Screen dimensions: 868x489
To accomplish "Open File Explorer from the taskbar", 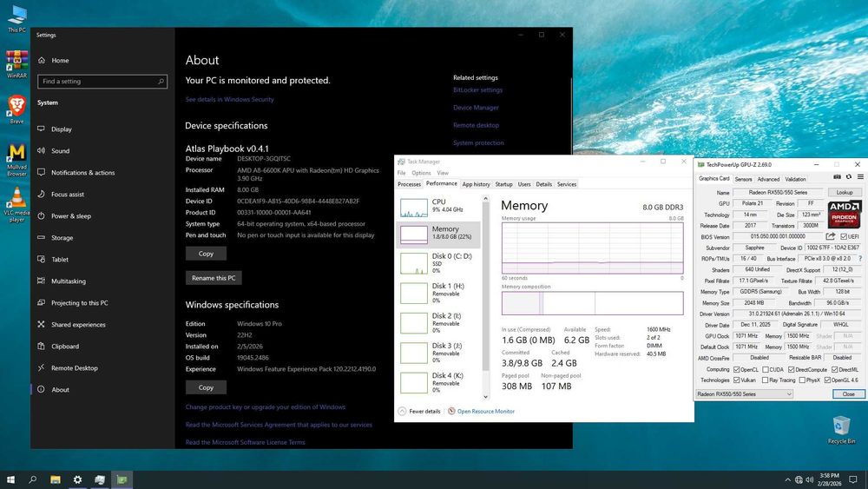I will 56,479.
